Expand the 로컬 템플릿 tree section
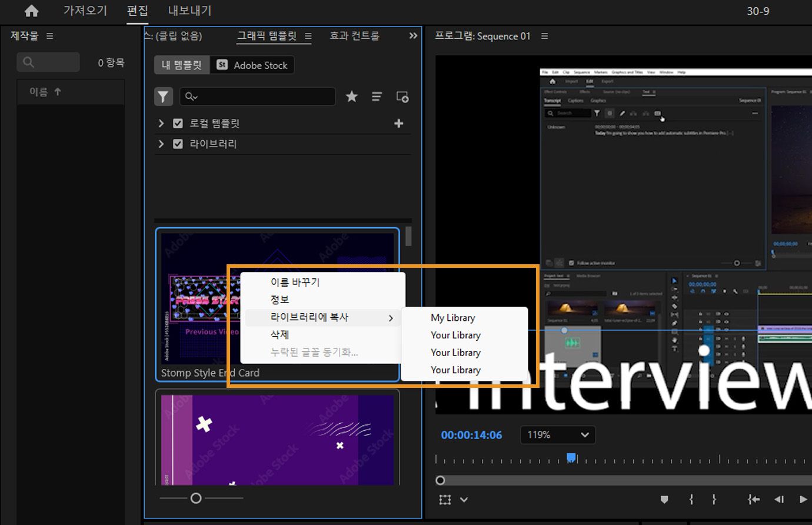The image size is (812, 525). 160,123
